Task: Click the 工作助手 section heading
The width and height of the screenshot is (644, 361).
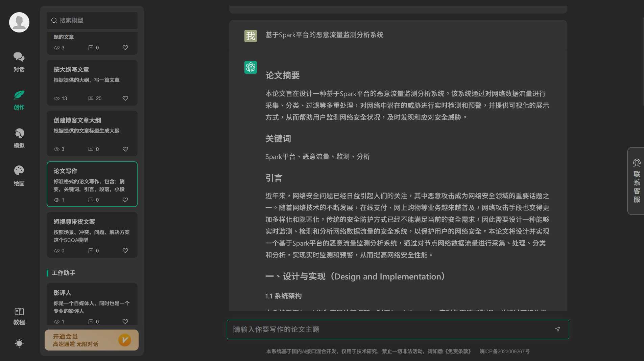Action: pos(63,273)
